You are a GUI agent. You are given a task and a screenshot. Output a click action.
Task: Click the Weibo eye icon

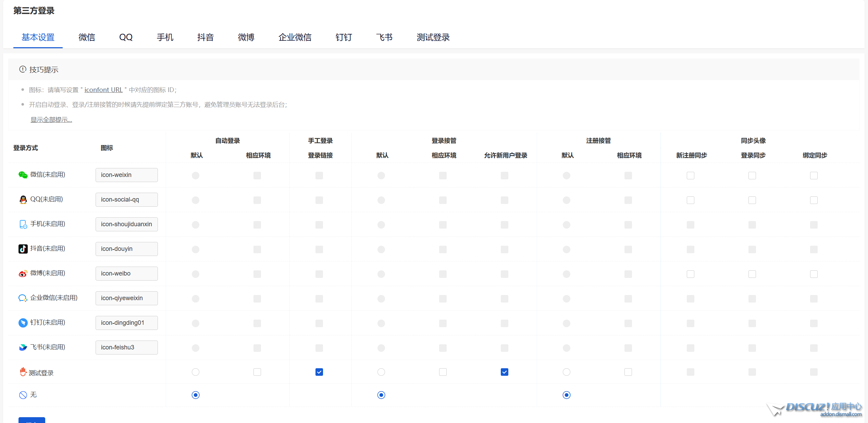point(23,273)
